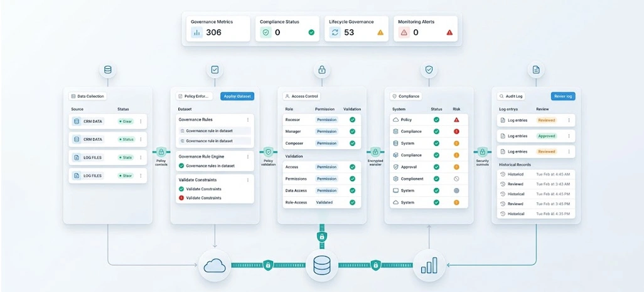The height and width of the screenshot is (292, 644).
Task: Open options menu for LOG FILES Staor row
Action: click(141, 175)
